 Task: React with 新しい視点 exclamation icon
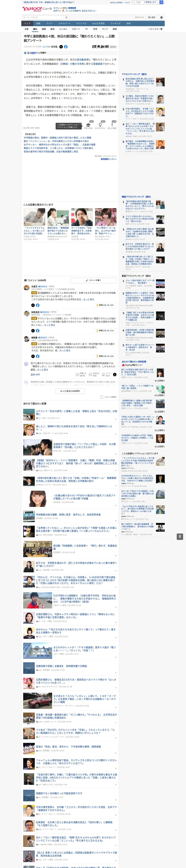(x=112, y=125)
